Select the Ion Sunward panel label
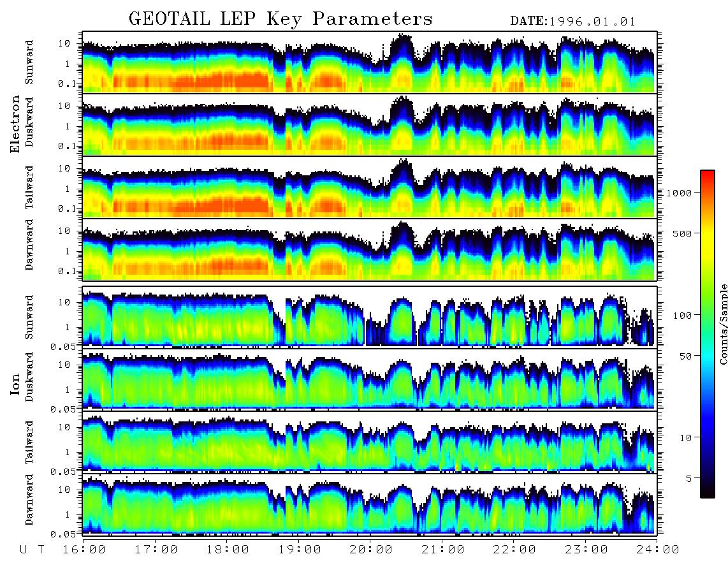 (x=29, y=317)
